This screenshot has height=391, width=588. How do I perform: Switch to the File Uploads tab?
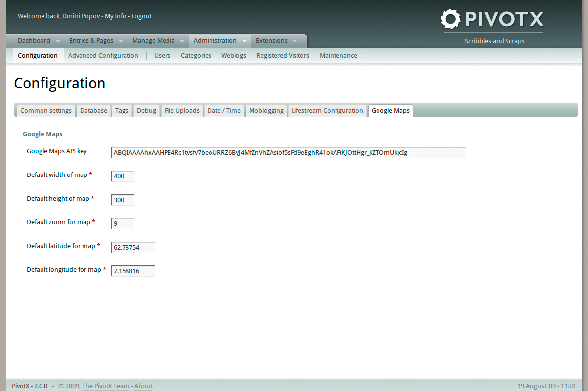coord(182,110)
